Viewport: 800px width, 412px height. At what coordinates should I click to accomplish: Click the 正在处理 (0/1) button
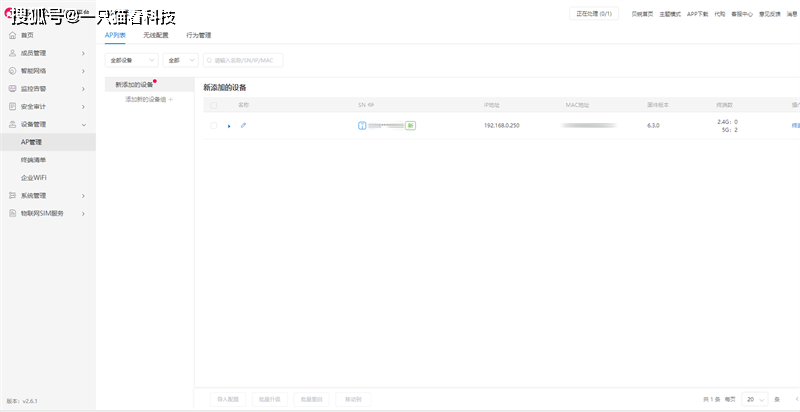(x=594, y=14)
